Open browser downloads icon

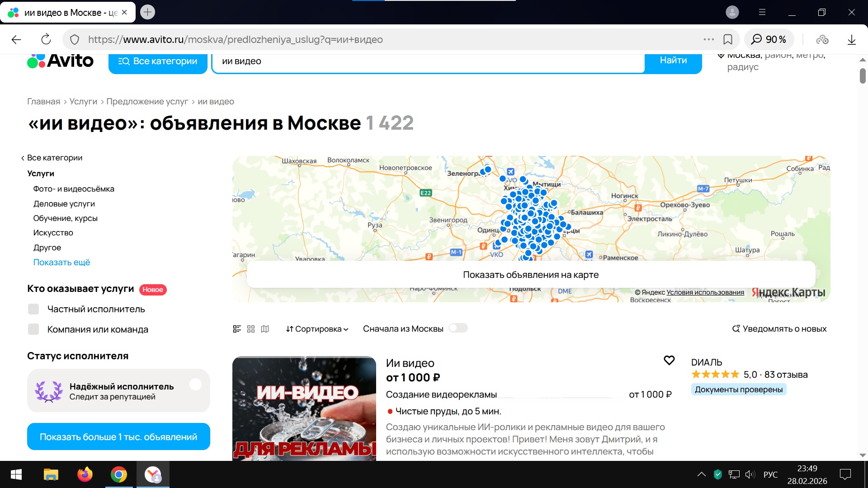pyautogui.click(x=852, y=40)
